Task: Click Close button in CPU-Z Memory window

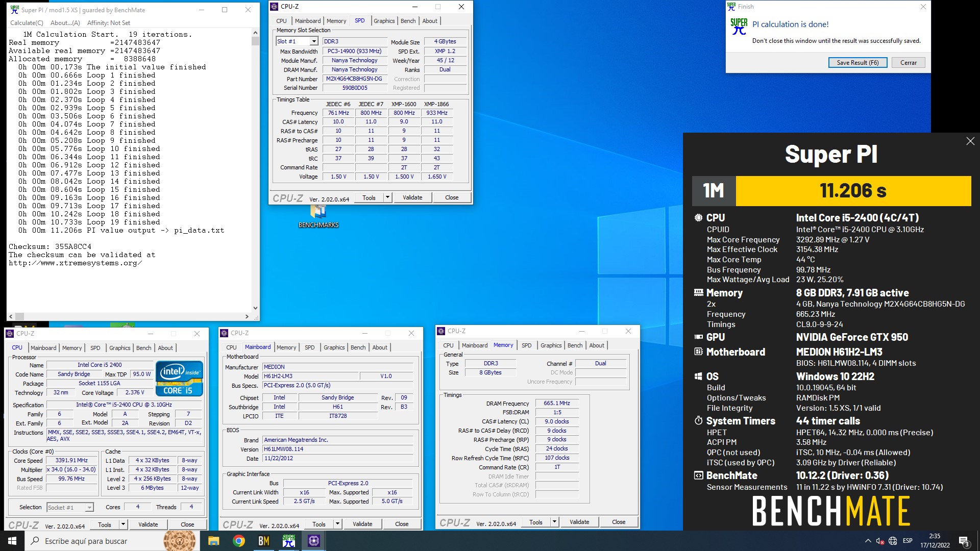Action: [x=619, y=522]
